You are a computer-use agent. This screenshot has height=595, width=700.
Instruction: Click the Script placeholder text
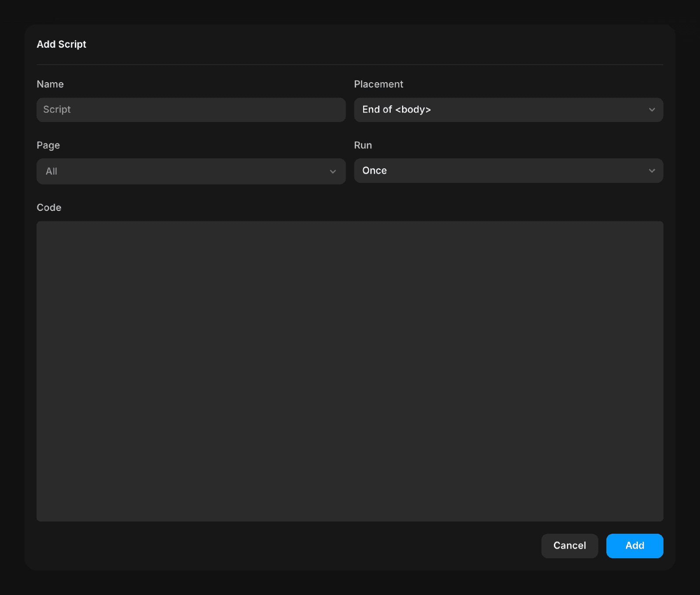[57, 110]
